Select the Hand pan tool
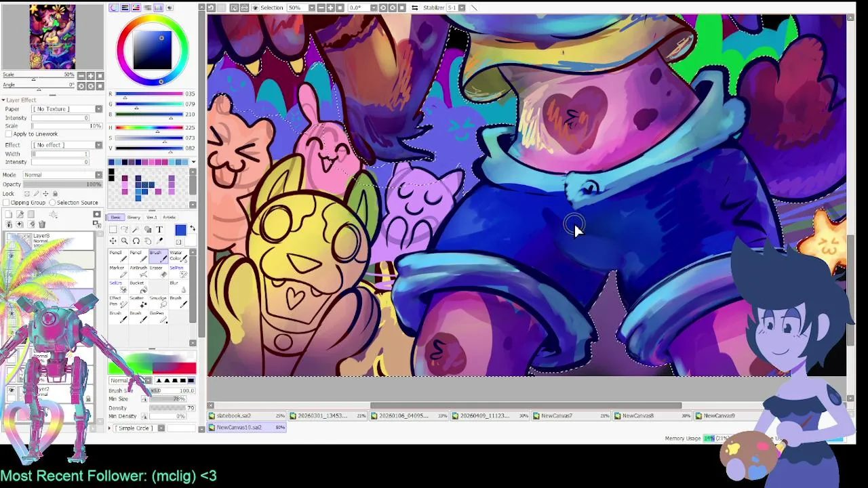The height and width of the screenshot is (488, 868). click(x=148, y=241)
